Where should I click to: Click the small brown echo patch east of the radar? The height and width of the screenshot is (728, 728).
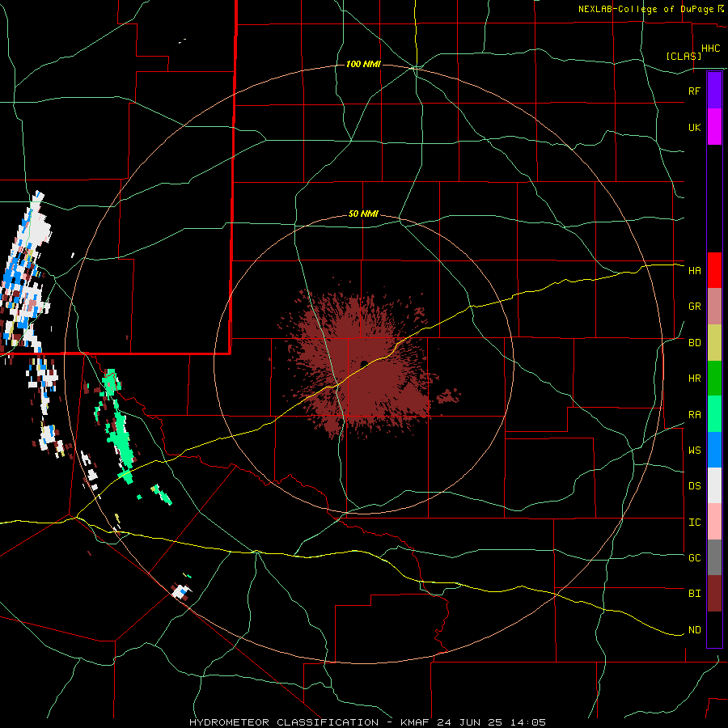click(x=448, y=396)
